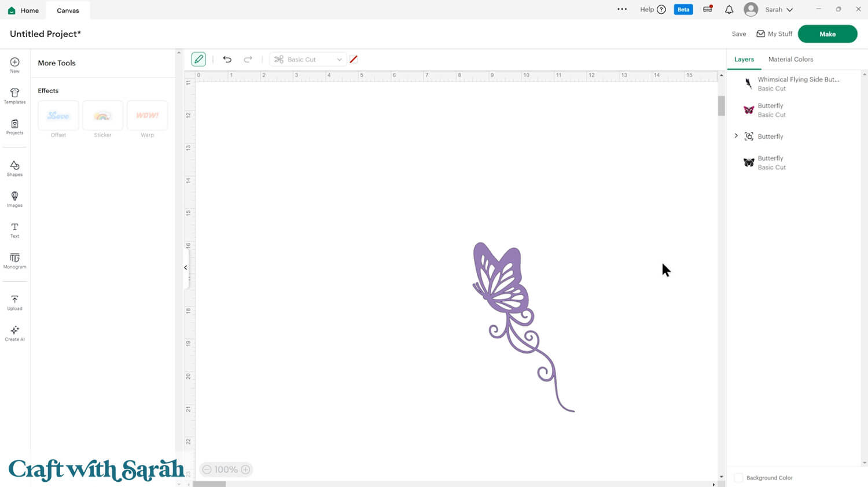The width and height of the screenshot is (868, 487).
Task: Open the Create AI tool
Action: coord(14,333)
